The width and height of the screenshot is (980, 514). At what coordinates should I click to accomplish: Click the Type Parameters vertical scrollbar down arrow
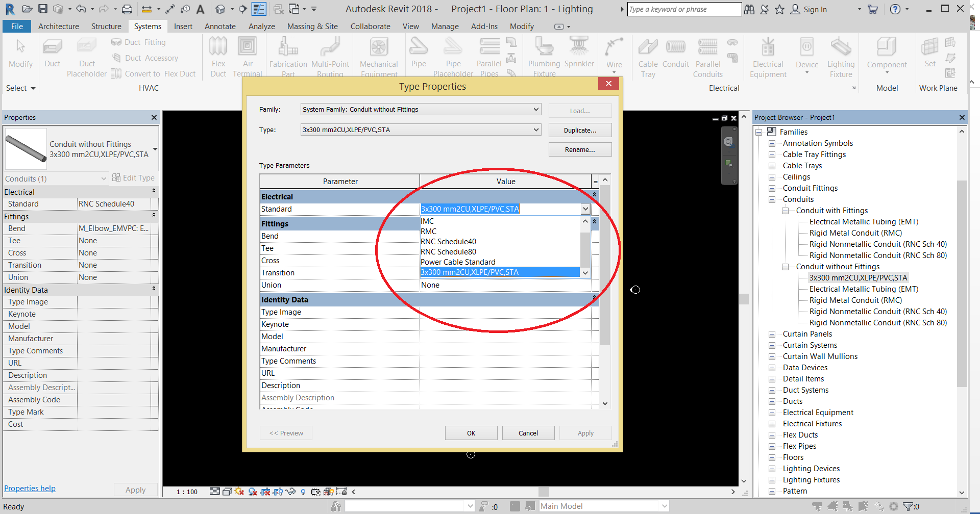tap(605, 403)
